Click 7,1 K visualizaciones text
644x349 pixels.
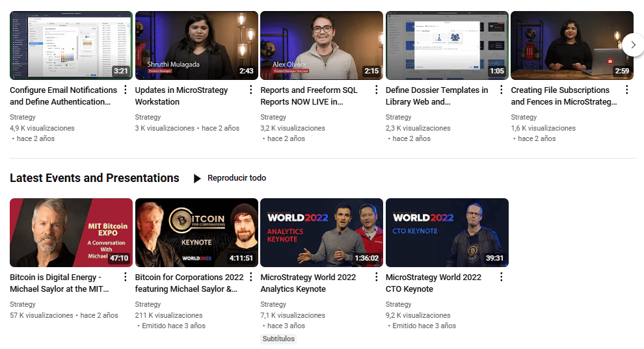pyautogui.click(x=293, y=315)
